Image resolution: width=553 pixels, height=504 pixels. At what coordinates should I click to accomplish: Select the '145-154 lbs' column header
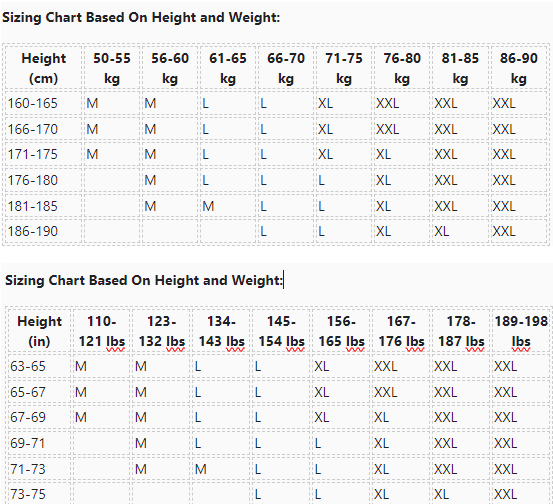[281, 331]
